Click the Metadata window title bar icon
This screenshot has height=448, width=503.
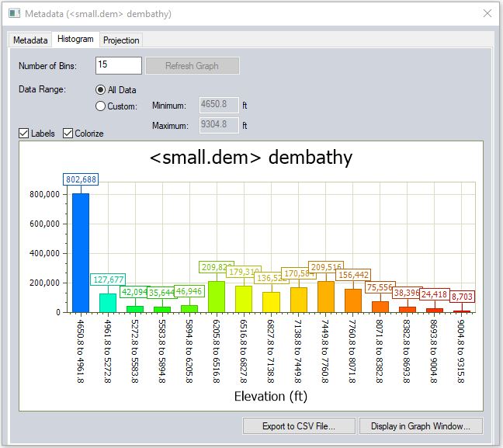pos(14,14)
